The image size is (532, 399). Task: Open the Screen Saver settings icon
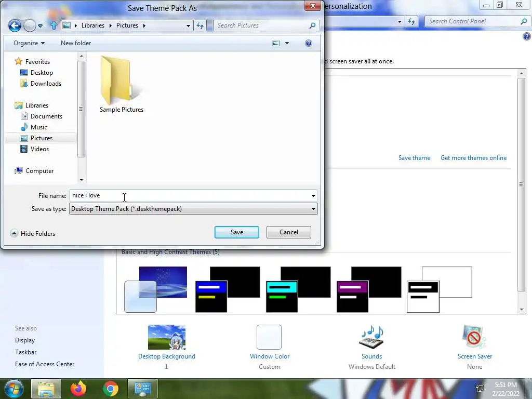[x=474, y=337]
